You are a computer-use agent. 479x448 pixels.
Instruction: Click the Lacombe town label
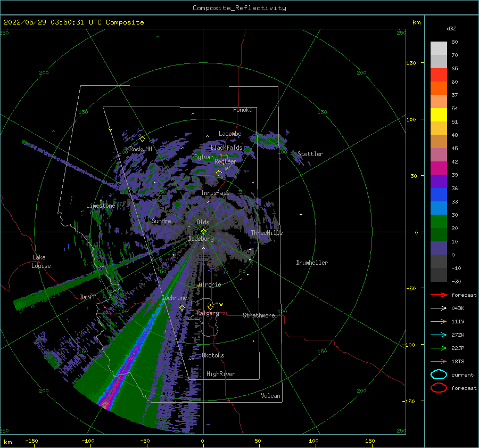(x=230, y=134)
